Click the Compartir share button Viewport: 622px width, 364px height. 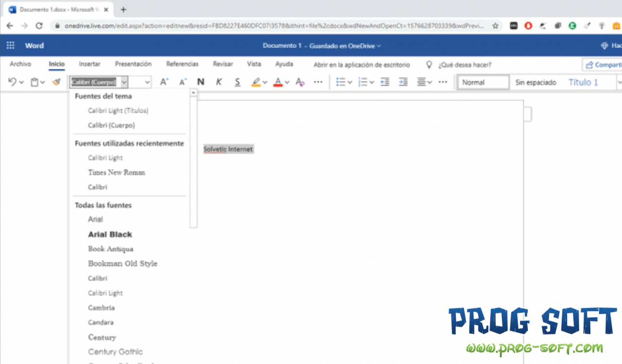tap(603, 65)
